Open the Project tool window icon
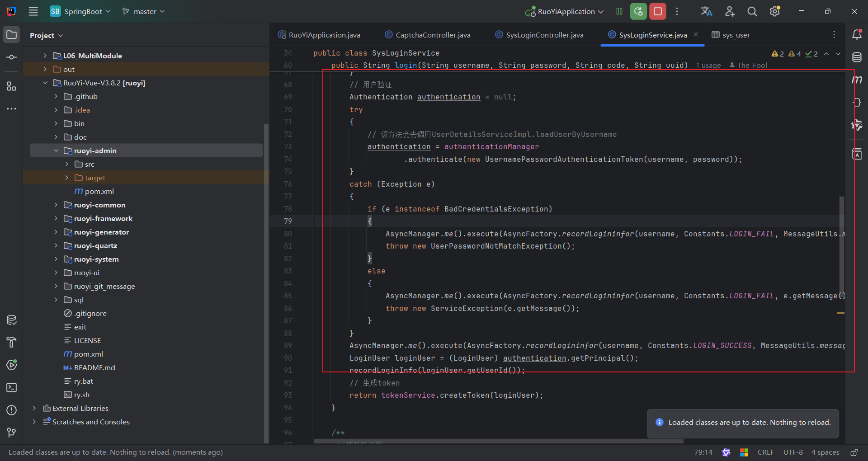Screen dimensions: 868x461 pyautogui.click(x=12, y=35)
